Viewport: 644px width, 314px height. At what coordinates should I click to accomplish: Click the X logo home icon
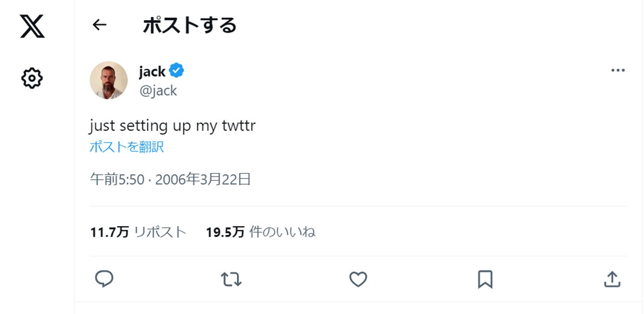32,26
